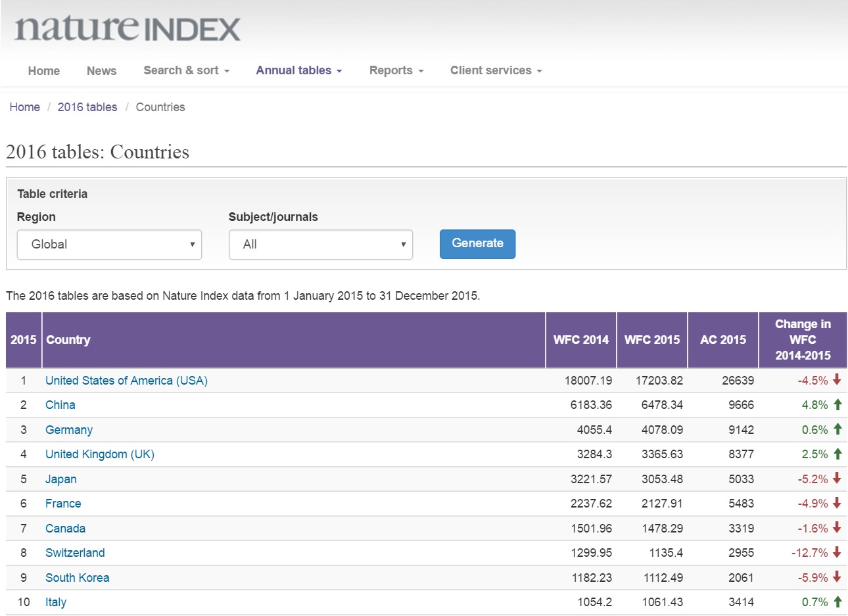Click the value 1054.2 in Italy row

pos(595,602)
